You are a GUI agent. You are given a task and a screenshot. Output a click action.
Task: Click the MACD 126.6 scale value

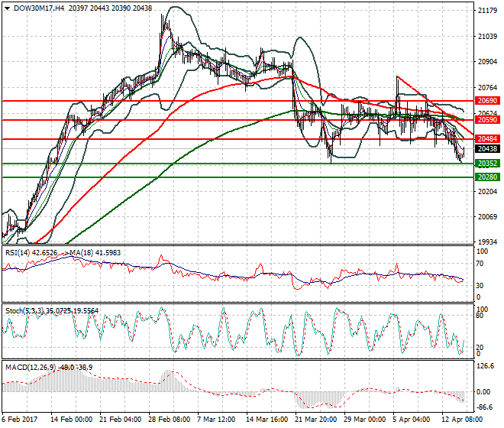click(486, 366)
